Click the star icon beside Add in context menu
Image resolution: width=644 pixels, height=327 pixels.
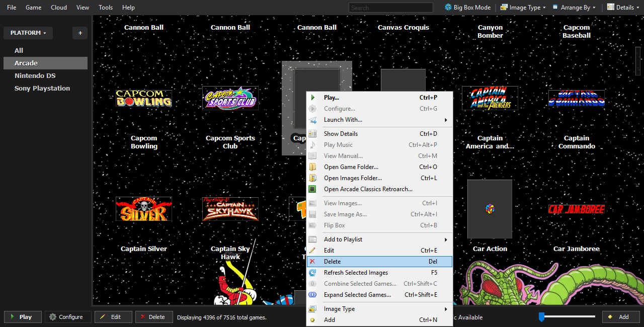312,320
